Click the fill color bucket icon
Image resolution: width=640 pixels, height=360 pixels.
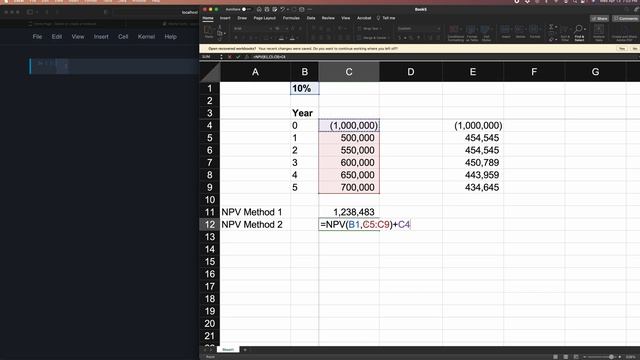281,38
